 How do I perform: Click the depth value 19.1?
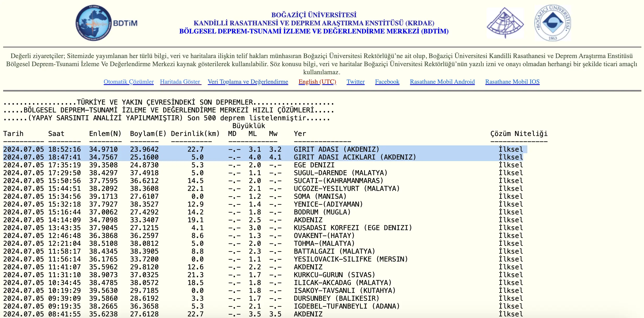pos(195,220)
